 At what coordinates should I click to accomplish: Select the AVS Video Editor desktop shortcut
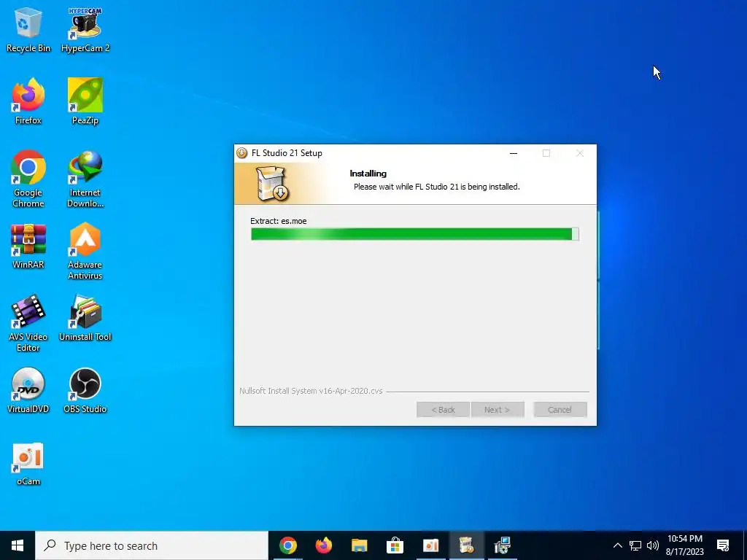(x=28, y=324)
